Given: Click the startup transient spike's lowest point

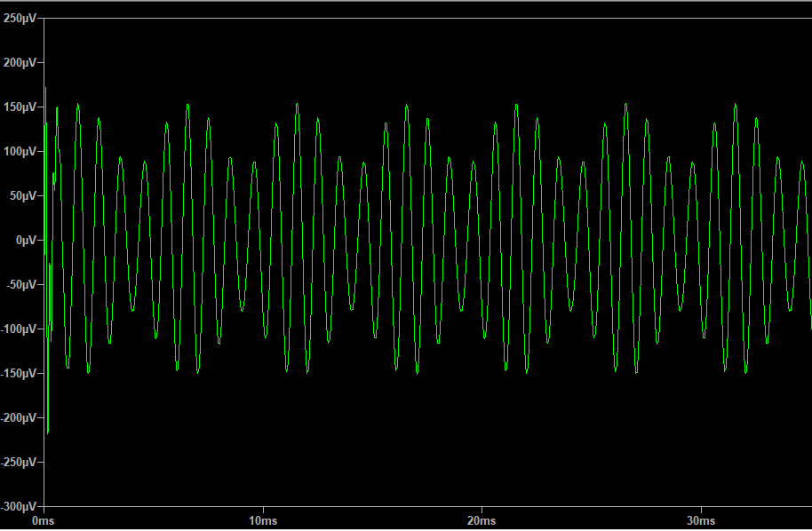Looking at the screenshot, I should (x=48, y=432).
